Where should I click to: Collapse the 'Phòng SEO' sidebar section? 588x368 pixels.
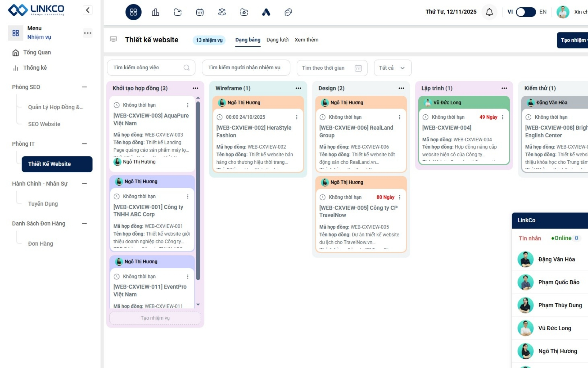pyautogui.click(x=85, y=87)
